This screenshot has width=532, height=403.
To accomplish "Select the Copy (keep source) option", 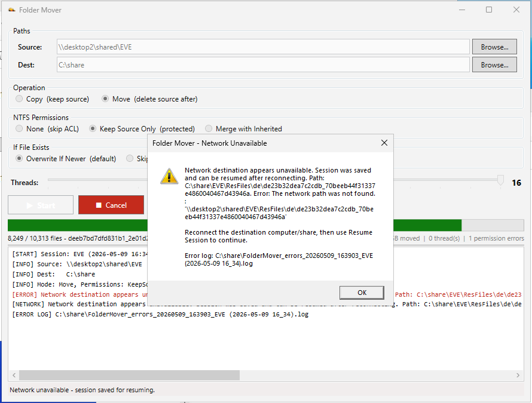I will 53,99.
